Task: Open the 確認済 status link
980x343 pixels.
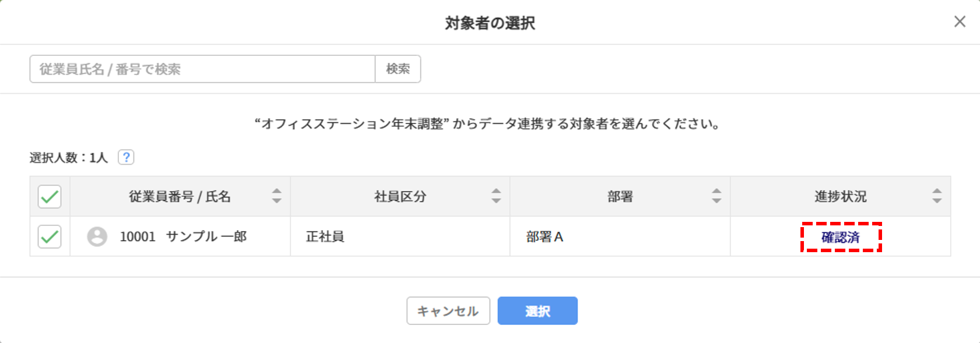Action: click(840, 238)
